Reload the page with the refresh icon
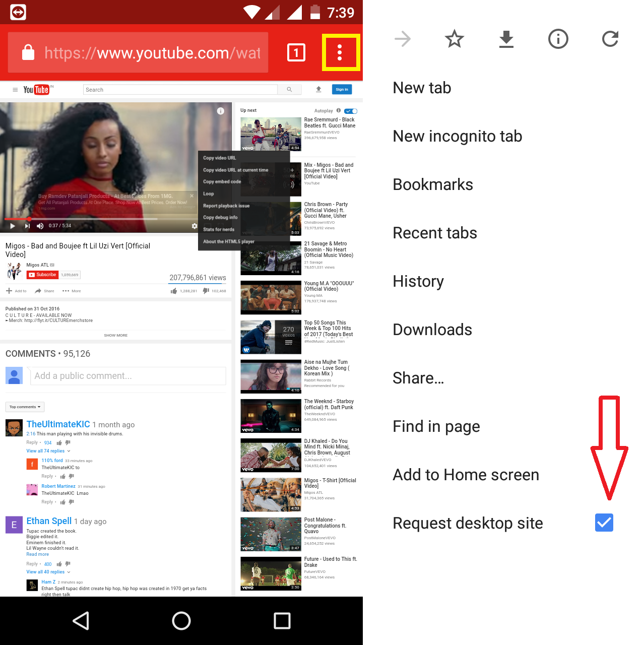Viewport: 644px width, 645px height. coord(610,39)
